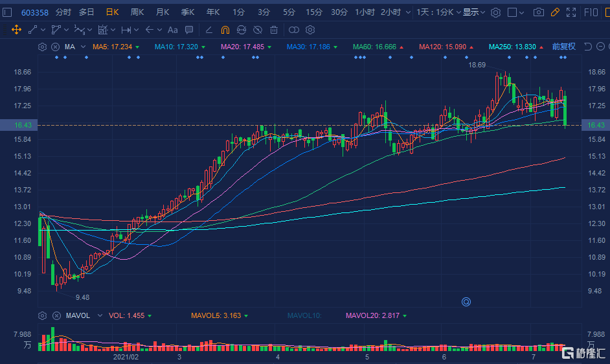Select the 1小时 timeframe

click(x=365, y=12)
